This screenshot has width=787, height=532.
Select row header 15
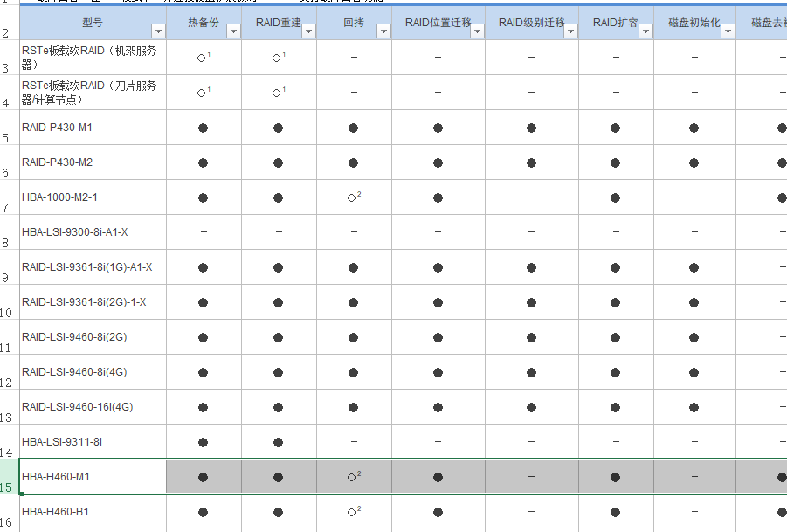[9, 477]
